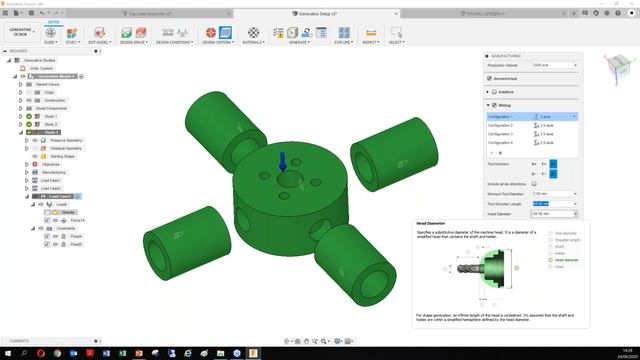Toggle the Additive checkbox
The image size is (640, 360).
494,92
